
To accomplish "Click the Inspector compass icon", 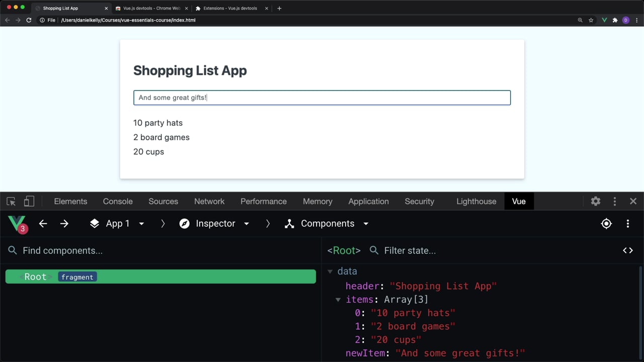I will tap(185, 224).
